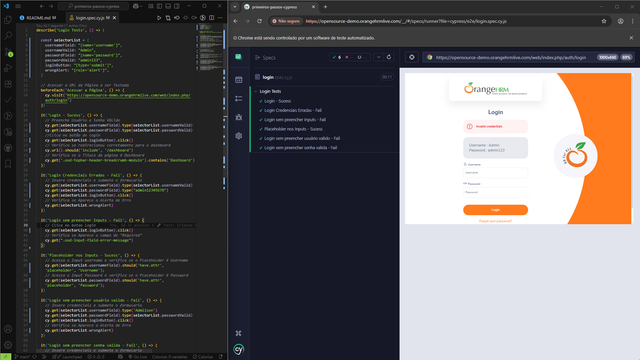640x360 pixels.
Task: Select test 'Placeholder nos Inputs - Sucess'
Action: pos(293,129)
